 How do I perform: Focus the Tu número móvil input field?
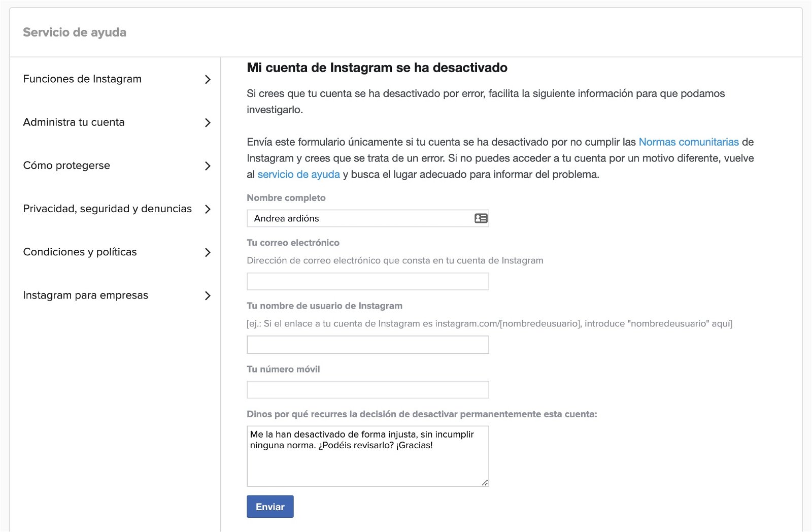tap(367, 390)
